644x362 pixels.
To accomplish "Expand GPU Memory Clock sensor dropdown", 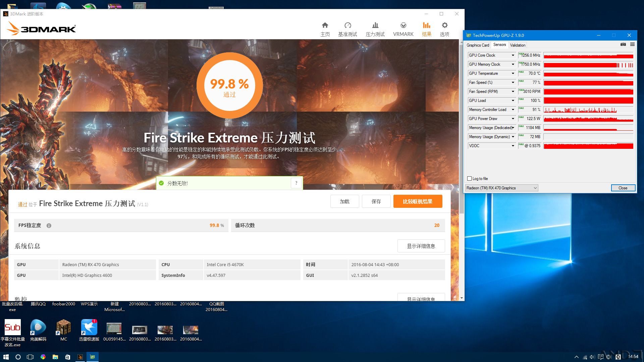I will [x=513, y=64].
